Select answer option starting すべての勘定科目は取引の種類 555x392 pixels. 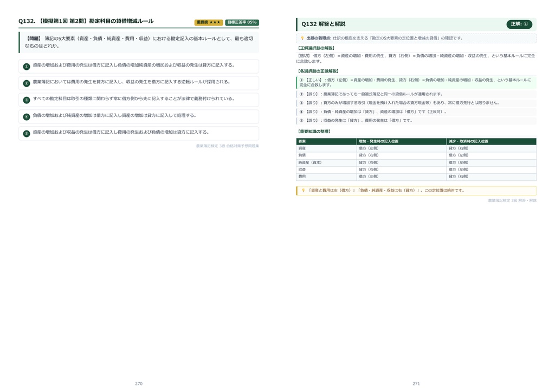coord(139,100)
